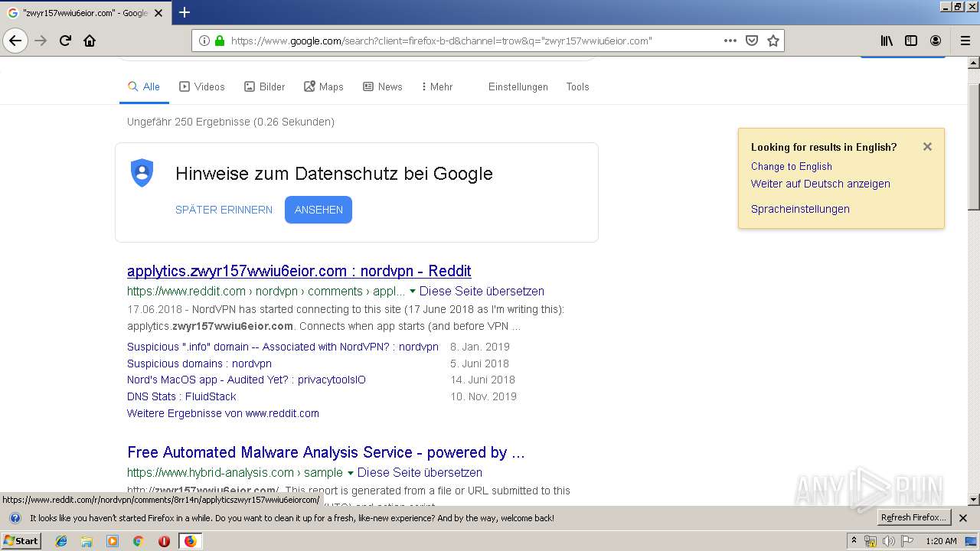Open Free Automated Malware Analysis Service result

pyautogui.click(x=326, y=452)
